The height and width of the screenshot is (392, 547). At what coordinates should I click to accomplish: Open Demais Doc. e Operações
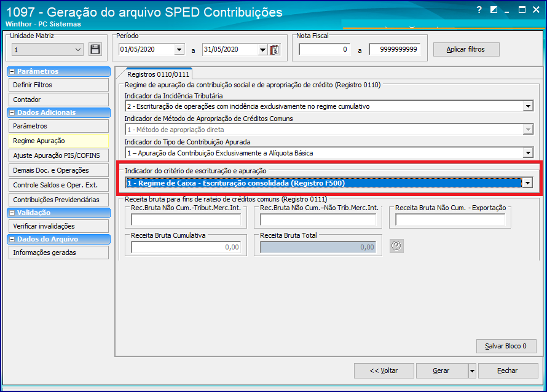point(58,170)
